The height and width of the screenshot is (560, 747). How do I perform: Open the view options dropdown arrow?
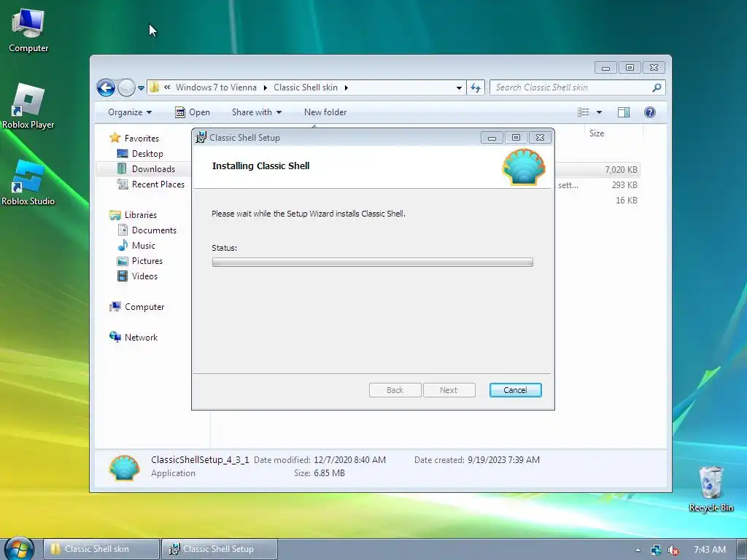point(600,112)
